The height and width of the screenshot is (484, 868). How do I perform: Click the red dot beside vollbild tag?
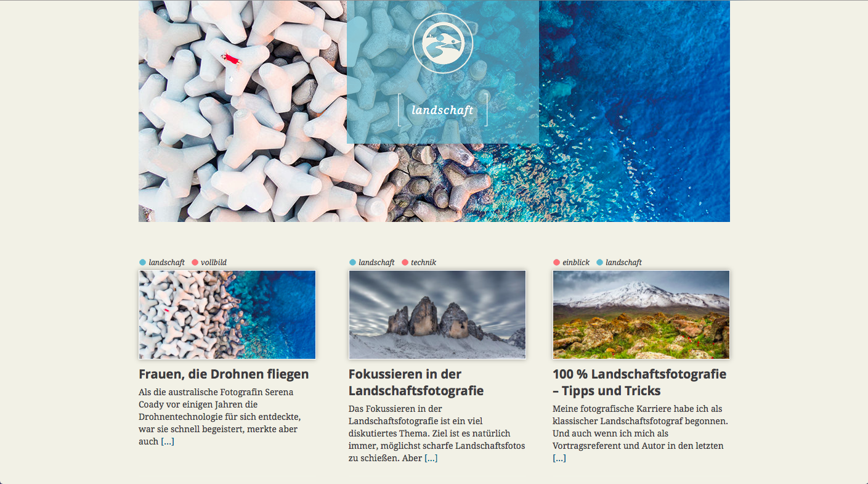pyautogui.click(x=195, y=263)
